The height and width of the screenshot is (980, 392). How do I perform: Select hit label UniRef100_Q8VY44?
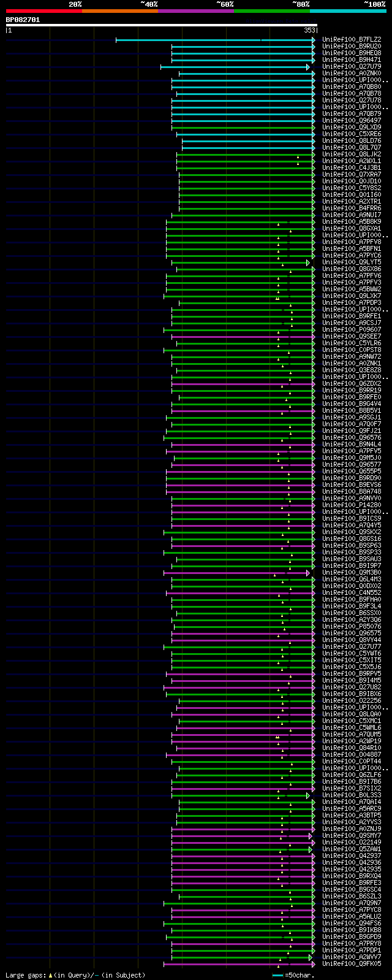pyautogui.click(x=352, y=640)
